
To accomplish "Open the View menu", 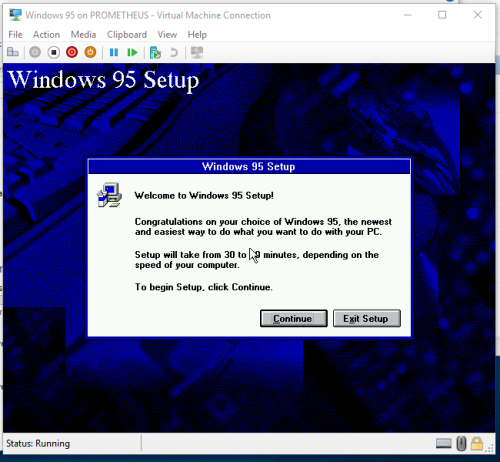I will pyautogui.click(x=167, y=35).
